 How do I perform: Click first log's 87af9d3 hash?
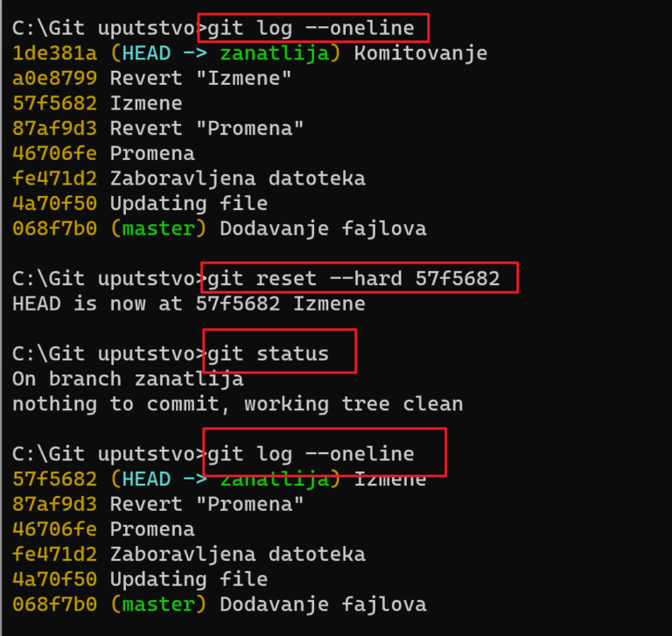click(x=55, y=129)
